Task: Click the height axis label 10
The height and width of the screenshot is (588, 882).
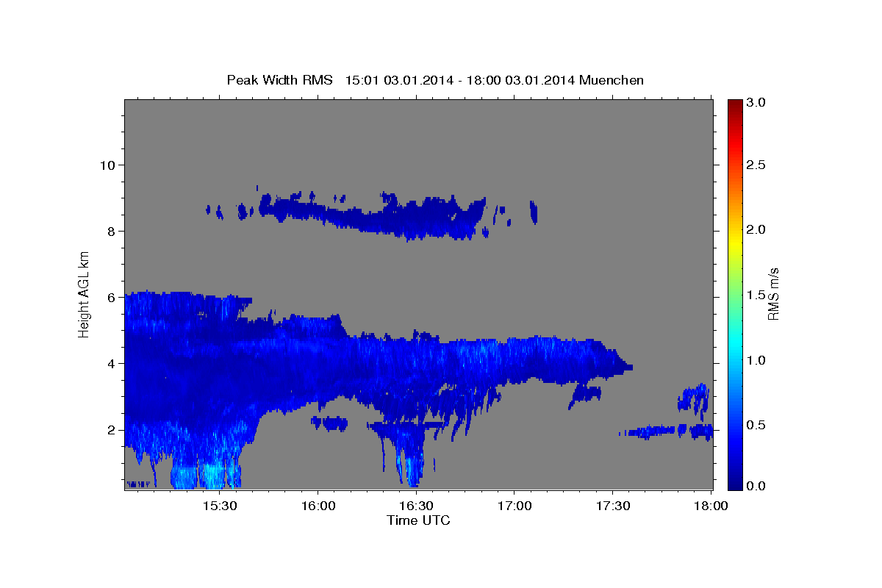Action: 107,165
